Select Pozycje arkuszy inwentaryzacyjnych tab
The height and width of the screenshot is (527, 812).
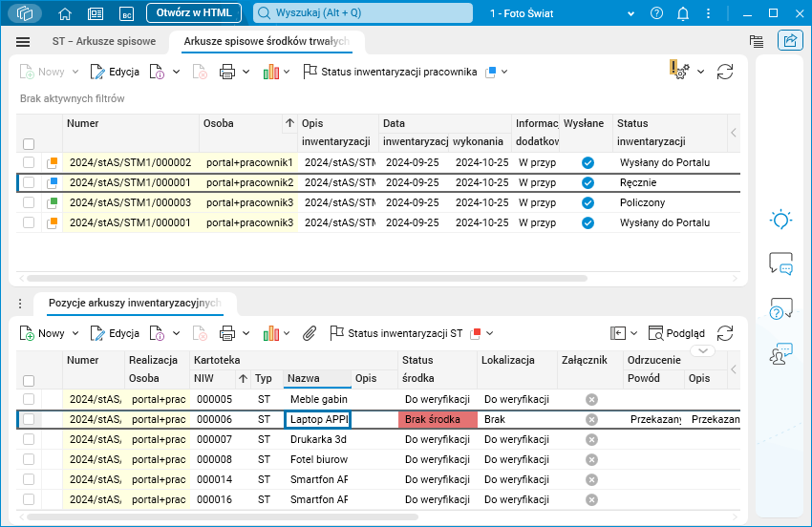point(134,303)
